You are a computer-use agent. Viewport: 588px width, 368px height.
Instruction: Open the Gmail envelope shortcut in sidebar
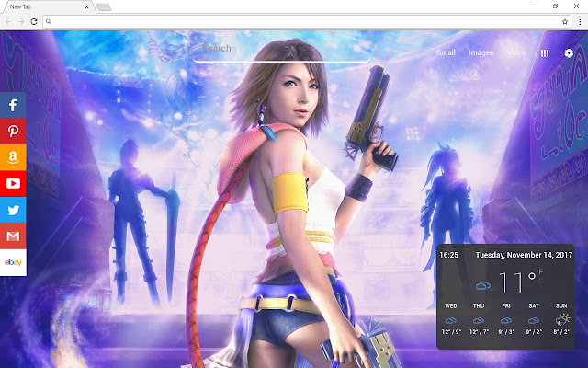(13, 236)
